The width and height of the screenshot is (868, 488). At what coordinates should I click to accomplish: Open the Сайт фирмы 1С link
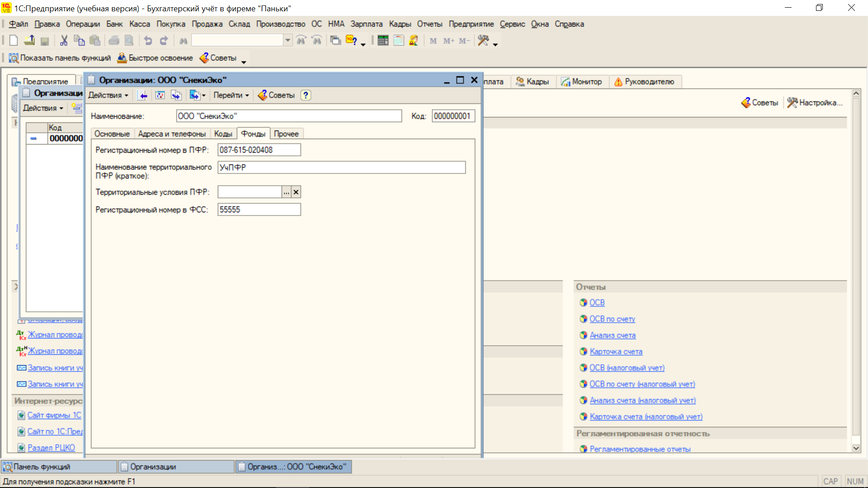click(54, 415)
